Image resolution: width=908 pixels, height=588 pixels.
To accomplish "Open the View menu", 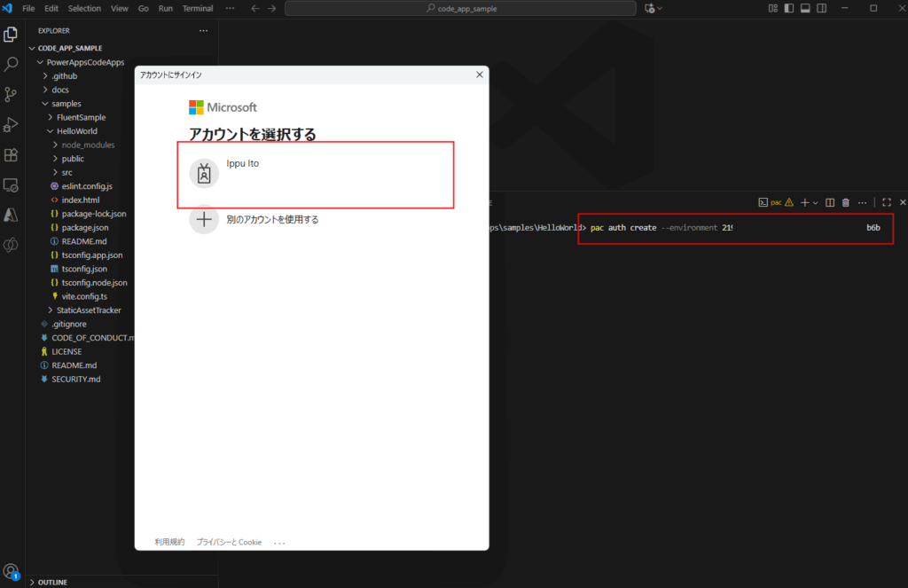I will [x=120, y=8].
